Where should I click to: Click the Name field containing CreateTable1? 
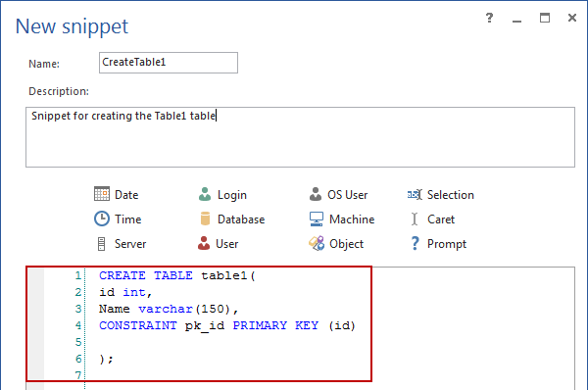[169, 63]
